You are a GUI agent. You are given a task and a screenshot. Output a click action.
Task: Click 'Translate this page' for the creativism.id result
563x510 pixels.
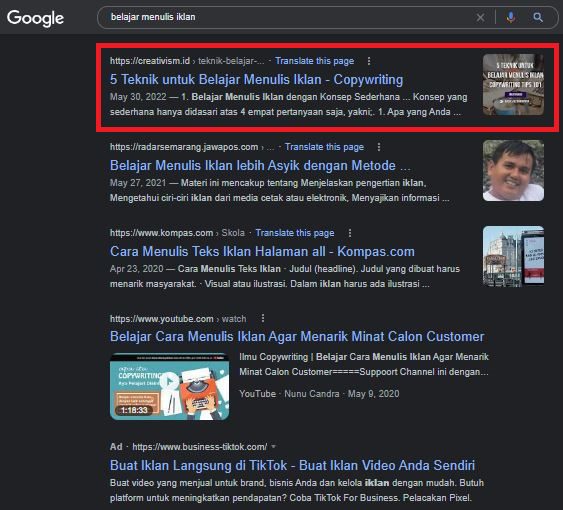point(315,61)
